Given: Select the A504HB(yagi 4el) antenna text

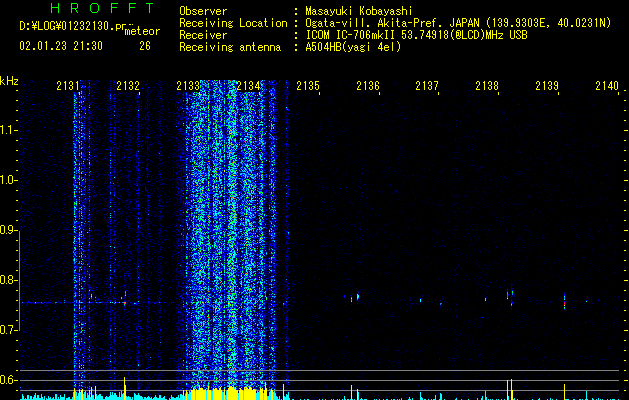Looking at the screenshot, I should [x=353, y=47].
